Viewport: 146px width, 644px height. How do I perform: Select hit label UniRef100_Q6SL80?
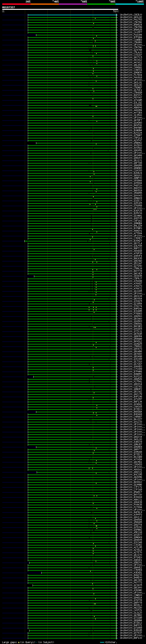coord(131,85)
